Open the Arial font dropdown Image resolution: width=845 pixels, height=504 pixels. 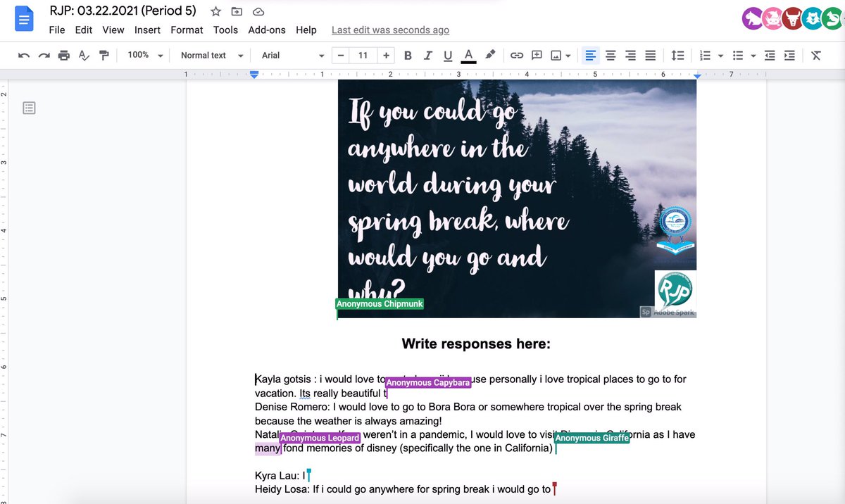point(293,55)
